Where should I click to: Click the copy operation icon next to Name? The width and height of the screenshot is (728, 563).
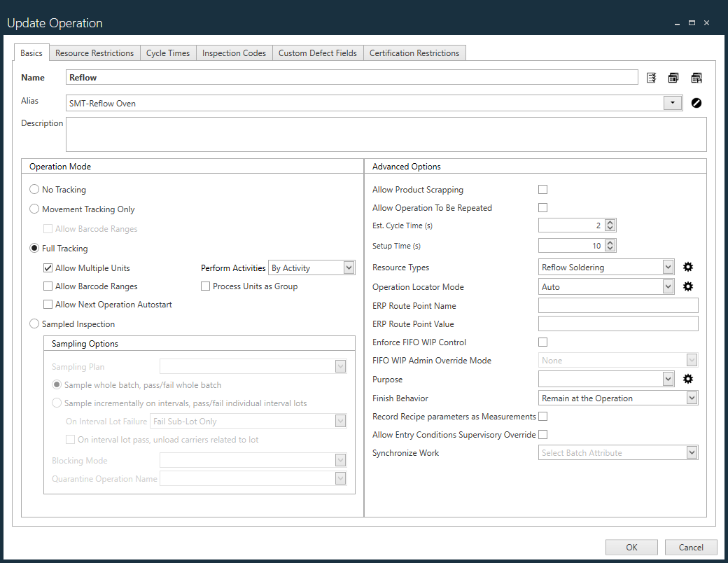(x=673, y=77)
